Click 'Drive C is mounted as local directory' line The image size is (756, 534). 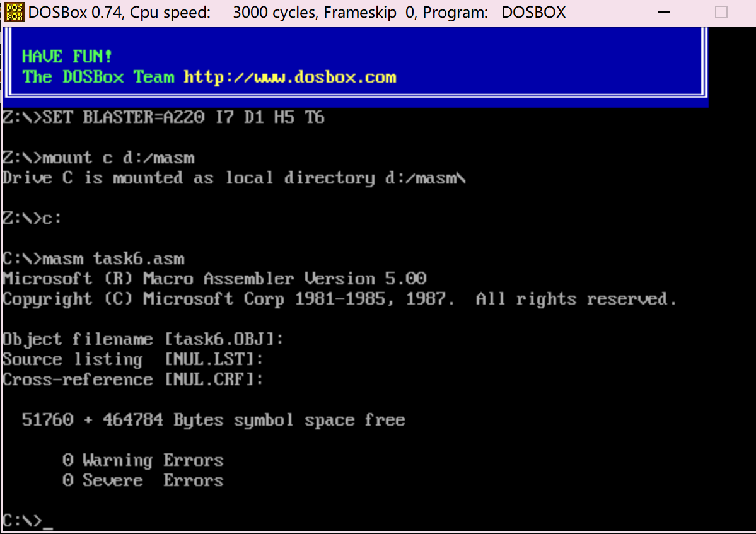(234, 178)
